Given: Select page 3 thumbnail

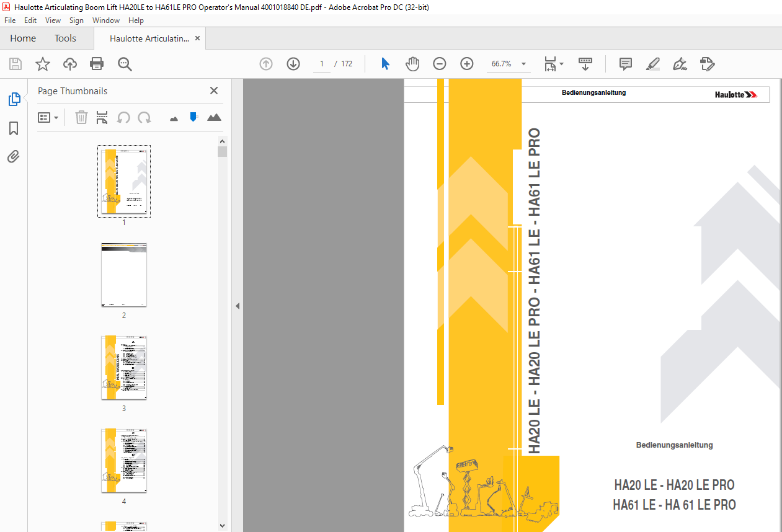Looking at the screenshot, I should pyautogui.click(x=124, y=368).
